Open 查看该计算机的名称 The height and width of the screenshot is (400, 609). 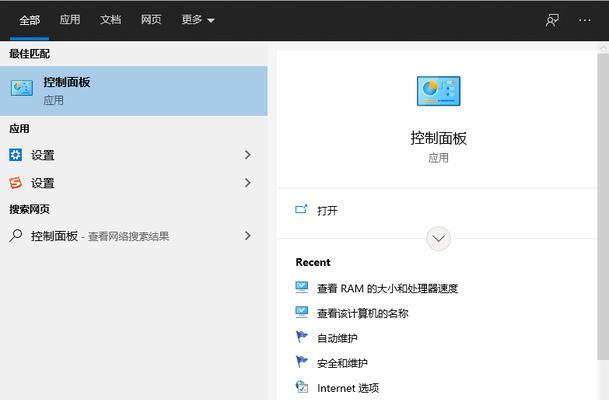click(x=362, y=313)
